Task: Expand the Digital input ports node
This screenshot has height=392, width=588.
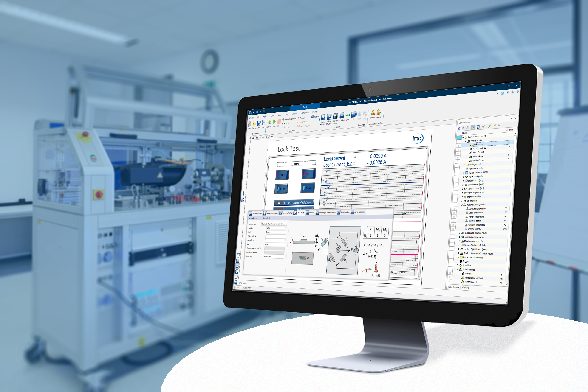Action: [x=463, y=177]
